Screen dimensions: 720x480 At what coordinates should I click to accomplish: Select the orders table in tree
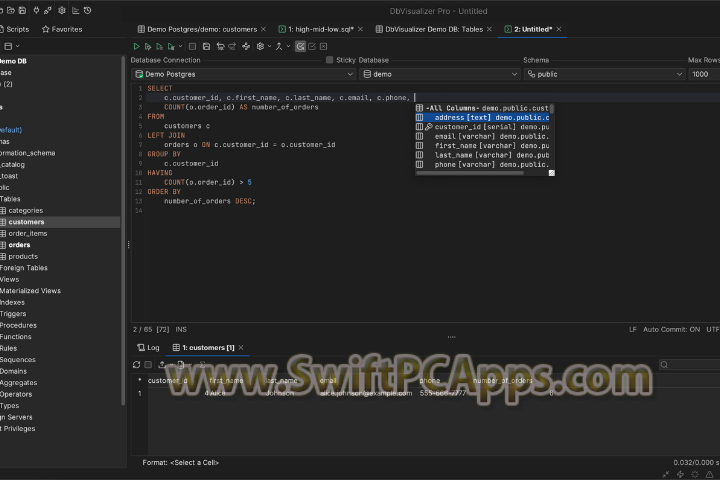pyautogui.click(x=20, y=245)
